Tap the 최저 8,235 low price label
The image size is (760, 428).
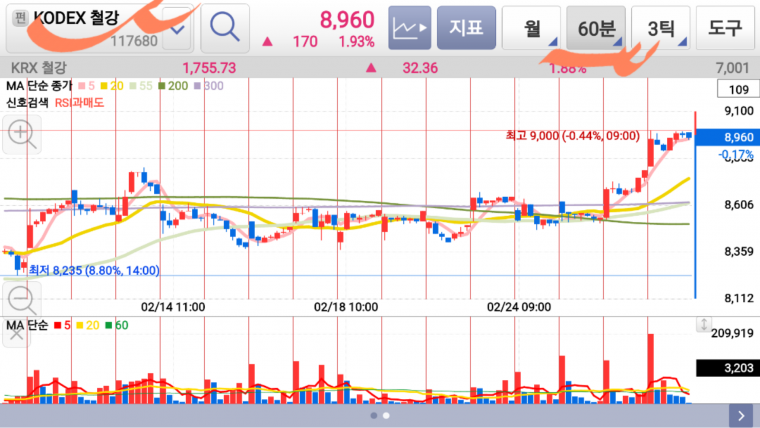coord(94,270)
